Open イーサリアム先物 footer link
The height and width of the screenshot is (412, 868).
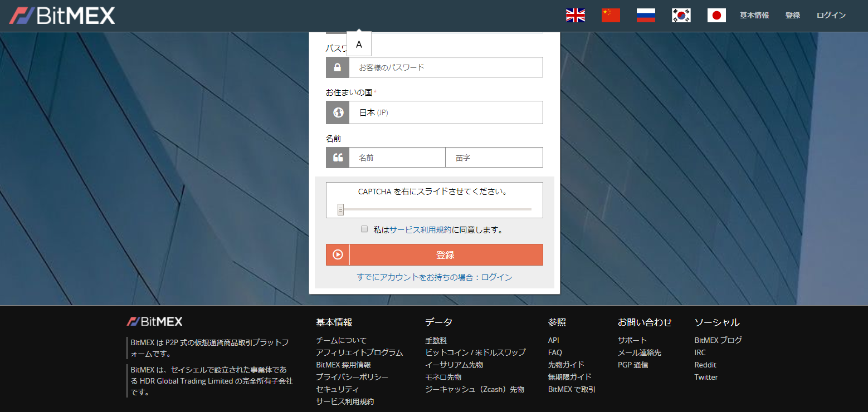(x=454, y=365)
